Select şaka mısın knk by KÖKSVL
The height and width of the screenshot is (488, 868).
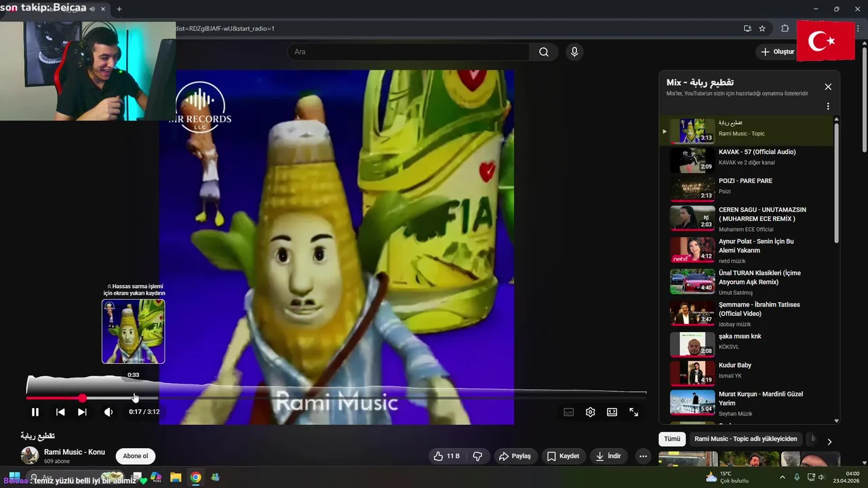tap(746, 344)
